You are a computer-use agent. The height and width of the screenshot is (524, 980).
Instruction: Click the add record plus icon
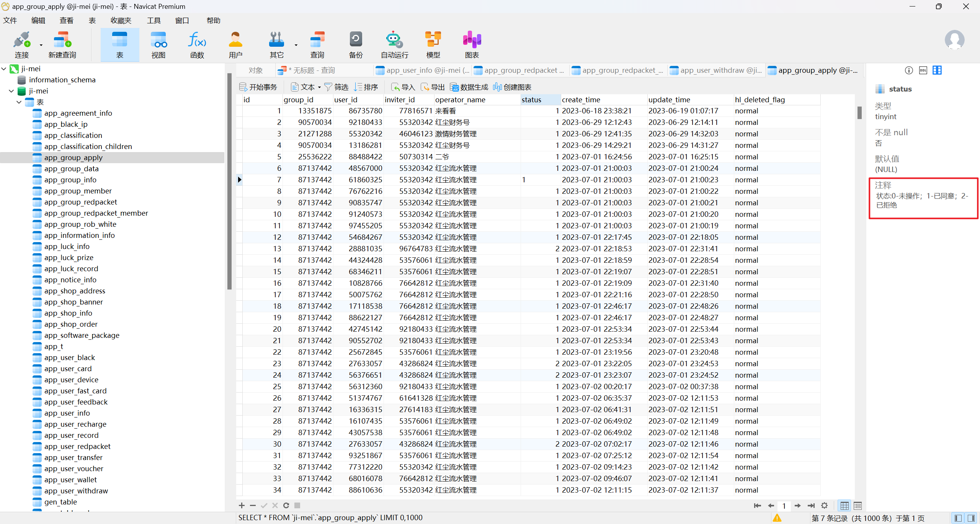tap(242, 506)
